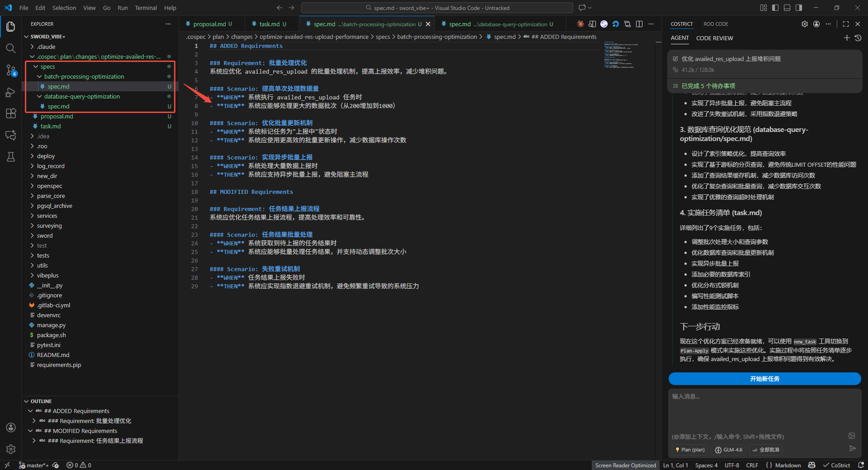Switch to the ROO CODE tab
The height and width of the screenshot is (470, 868).
[716, 24]
